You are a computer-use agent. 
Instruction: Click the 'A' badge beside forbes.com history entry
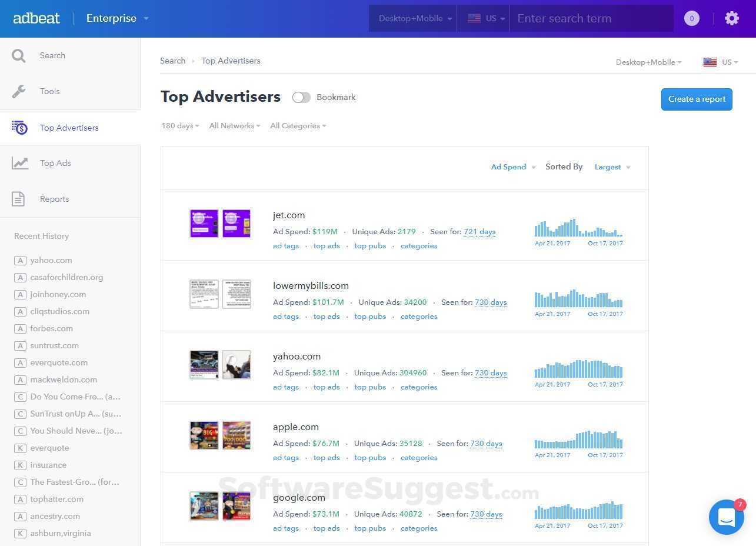coord(19,328)
